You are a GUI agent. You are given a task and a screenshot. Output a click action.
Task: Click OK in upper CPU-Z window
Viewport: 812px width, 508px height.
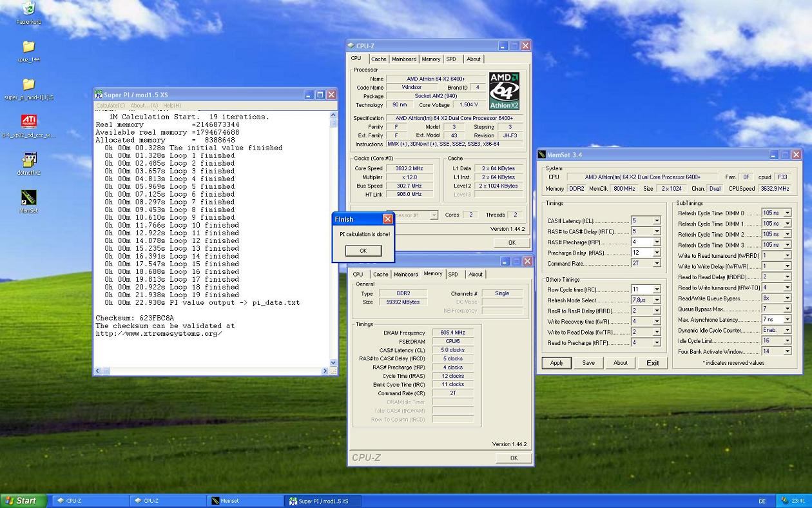[512, 242]
